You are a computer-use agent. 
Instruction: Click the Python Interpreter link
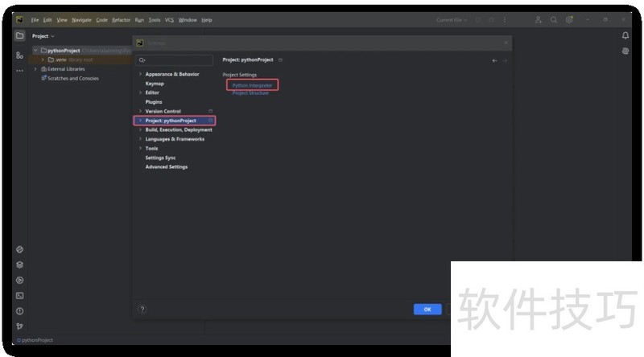click(x=252, y=84)
